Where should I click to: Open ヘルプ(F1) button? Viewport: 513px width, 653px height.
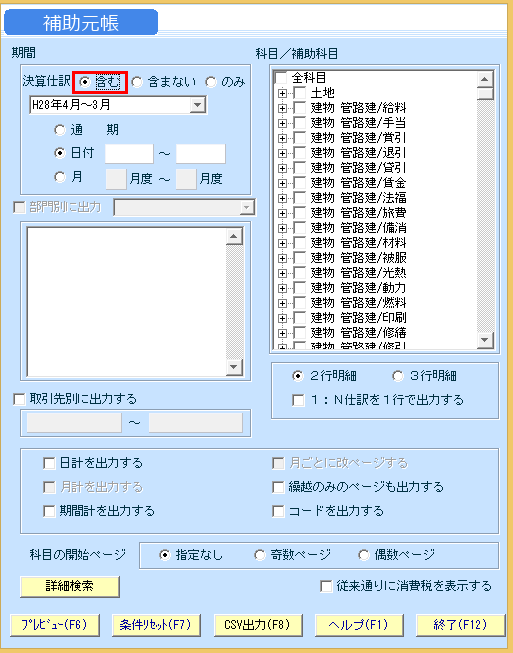pyautogui.click(x=359, y=625)
